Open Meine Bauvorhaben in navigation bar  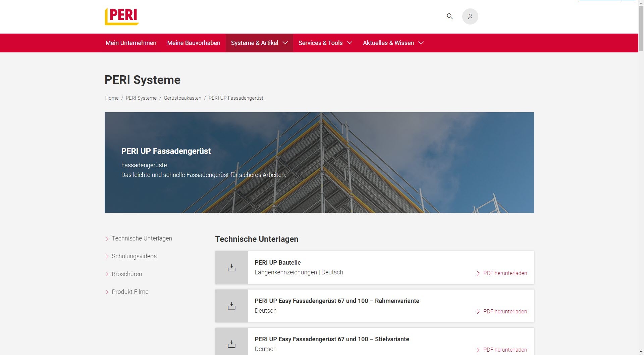click(x=194, y=43)
